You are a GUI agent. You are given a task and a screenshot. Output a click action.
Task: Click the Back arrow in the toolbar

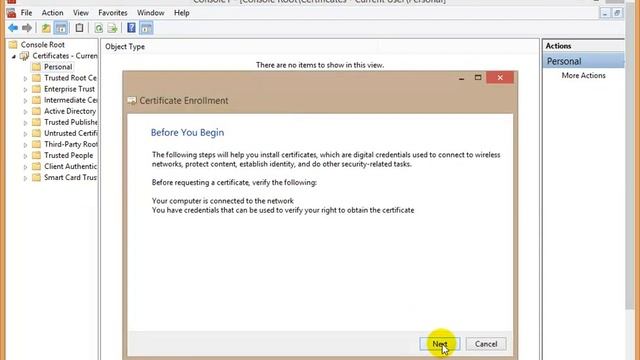(x=13, y=28)
